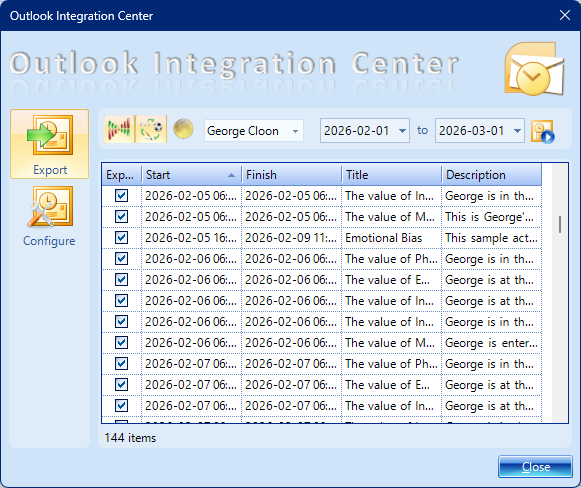Sort by the Title column header
Viewport: 581px width, 488px height.
coord(391,175)
